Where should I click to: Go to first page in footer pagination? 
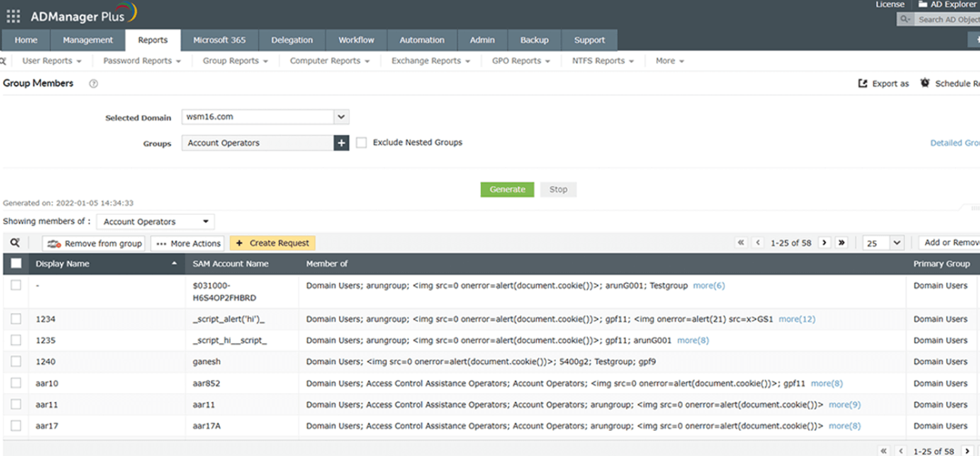(884, 451)
